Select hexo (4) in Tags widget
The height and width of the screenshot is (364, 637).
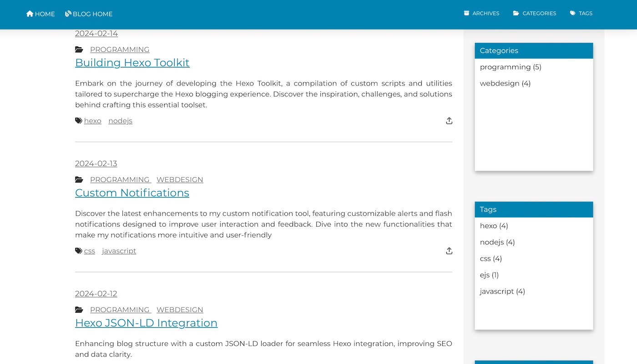494,226
